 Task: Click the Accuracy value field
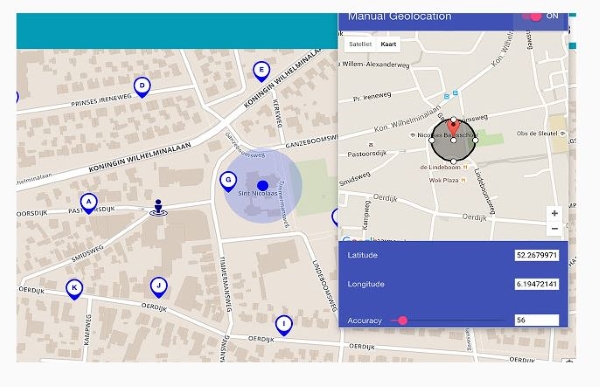coord(536,320)
